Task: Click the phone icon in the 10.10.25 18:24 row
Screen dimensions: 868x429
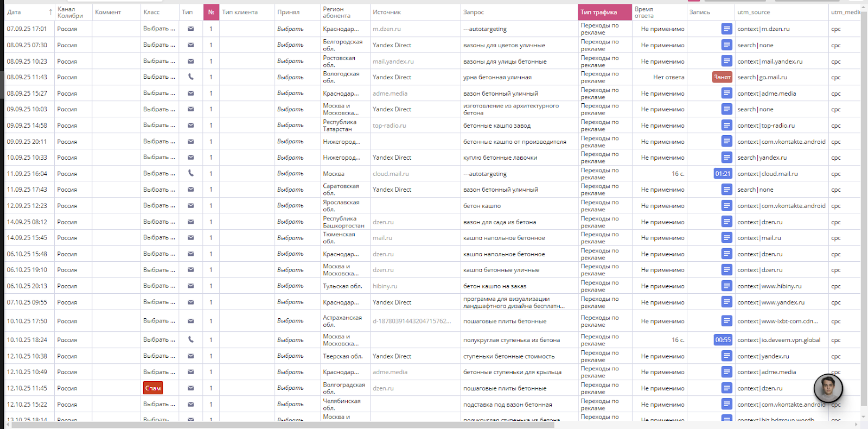Action: pyautogui.click(x=190, y=340)
